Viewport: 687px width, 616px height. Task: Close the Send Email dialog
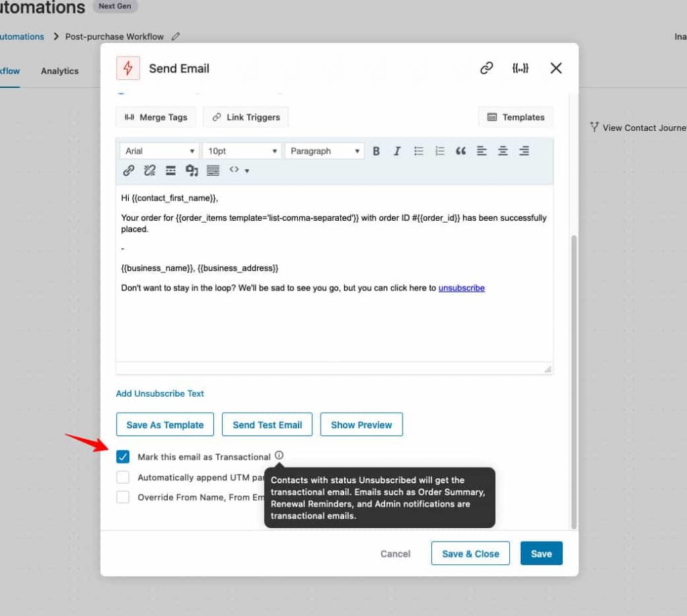556,68
